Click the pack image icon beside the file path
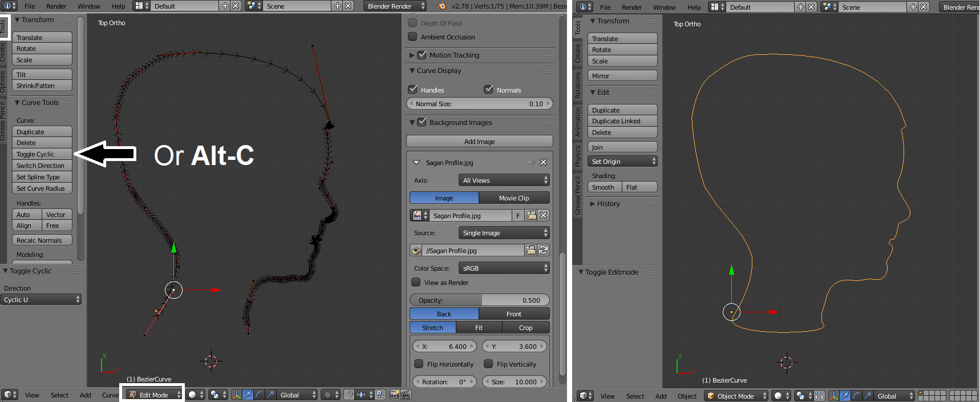The width and height of the screenshot is (980, 402). click(x=416, y=250)
